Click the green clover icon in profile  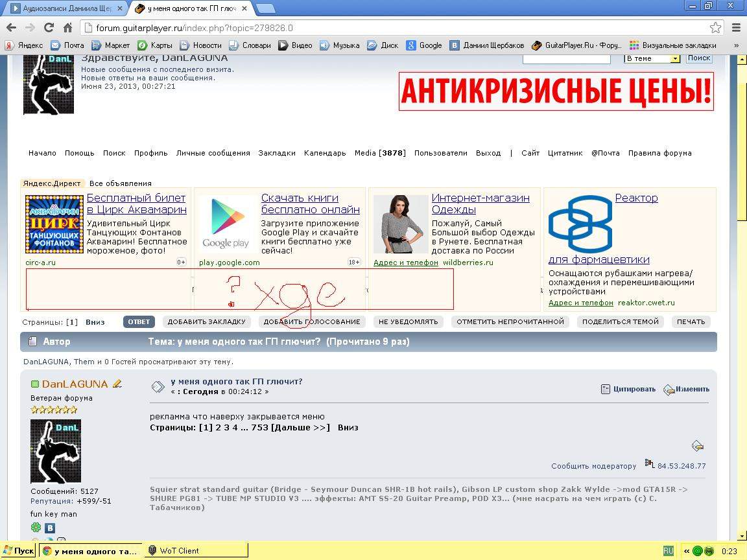click(36, 528)
